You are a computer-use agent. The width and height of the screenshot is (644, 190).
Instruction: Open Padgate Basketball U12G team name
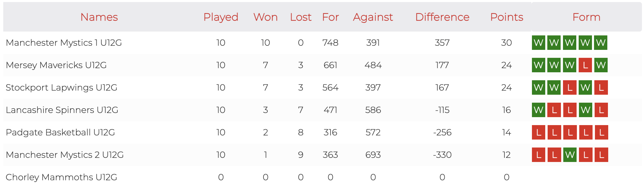coord(60,132)
